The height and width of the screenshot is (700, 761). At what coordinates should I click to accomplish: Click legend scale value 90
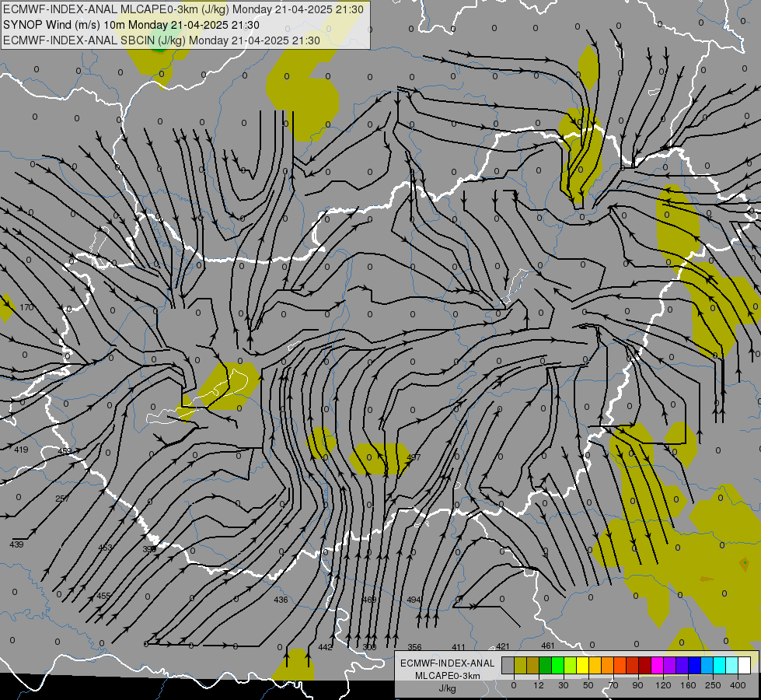coord(637,685)
